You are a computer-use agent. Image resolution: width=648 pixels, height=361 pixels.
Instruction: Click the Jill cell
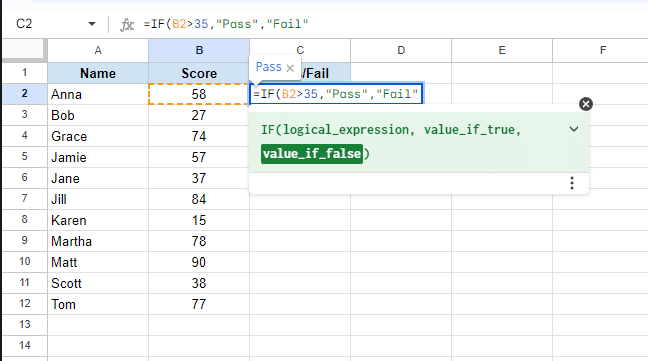(98, 199)
